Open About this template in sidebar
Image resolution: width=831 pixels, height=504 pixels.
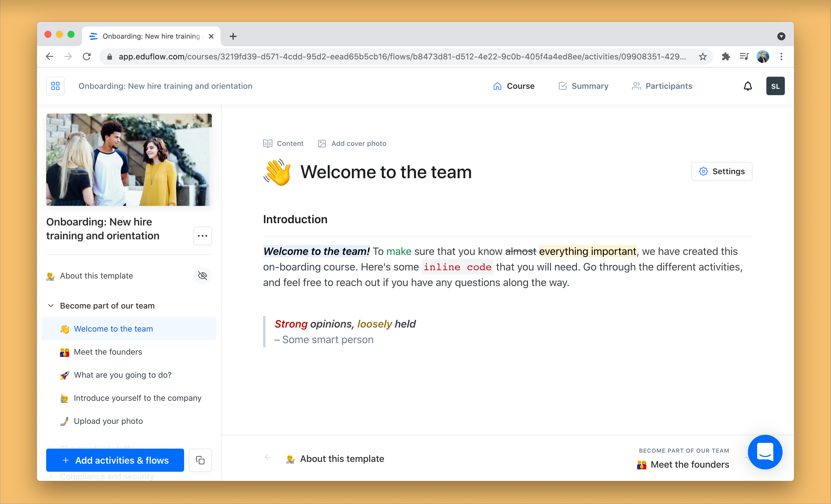tap(96, 276)
